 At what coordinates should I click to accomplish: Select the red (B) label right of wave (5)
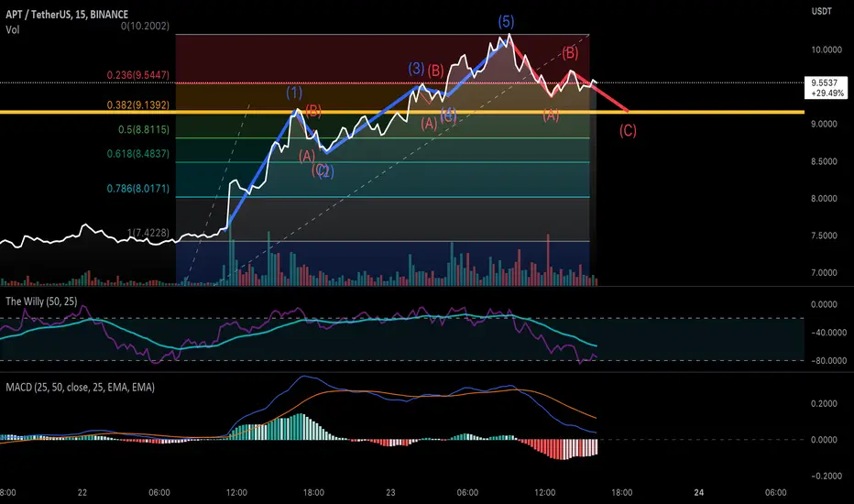coord(570,53)
